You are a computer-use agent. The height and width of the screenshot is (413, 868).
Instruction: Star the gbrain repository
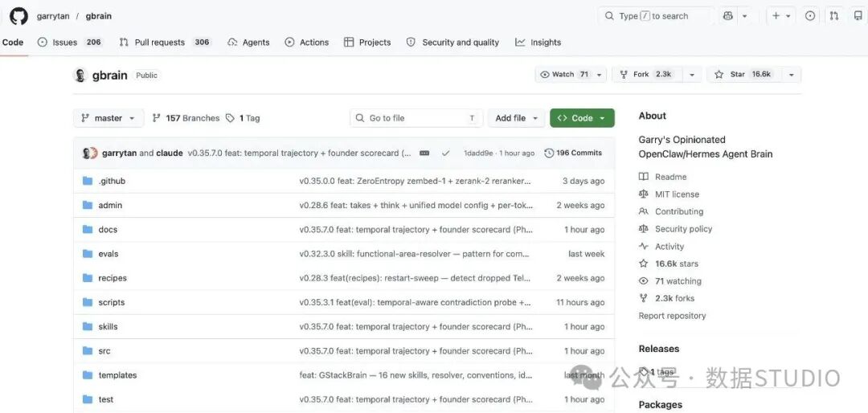pos(744,75)
